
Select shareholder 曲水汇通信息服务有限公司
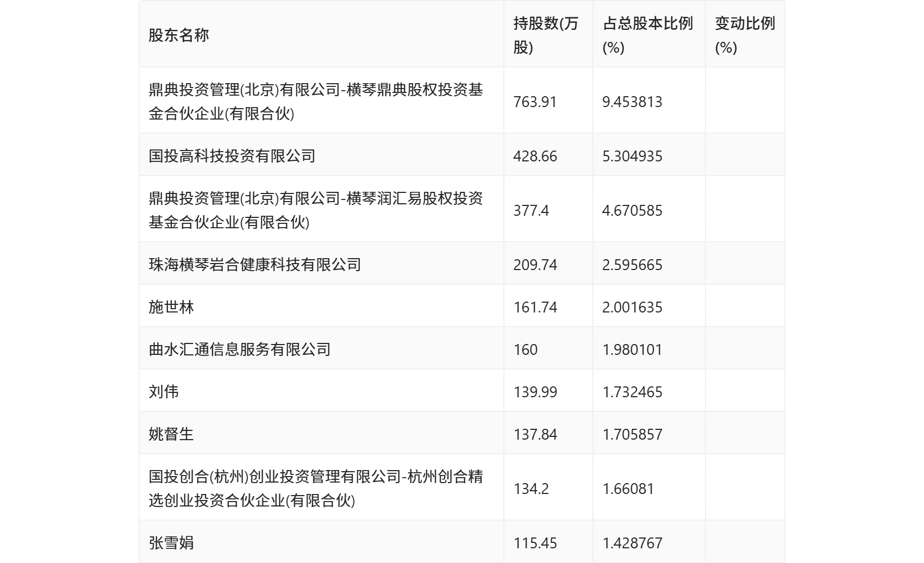click(x=240, y=349)
